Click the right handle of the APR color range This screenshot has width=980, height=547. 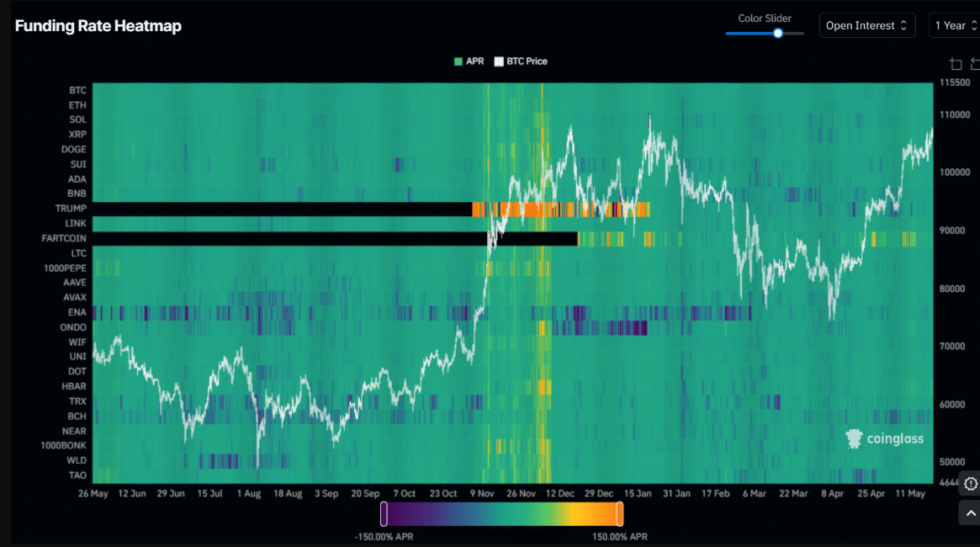click(619, 514)
